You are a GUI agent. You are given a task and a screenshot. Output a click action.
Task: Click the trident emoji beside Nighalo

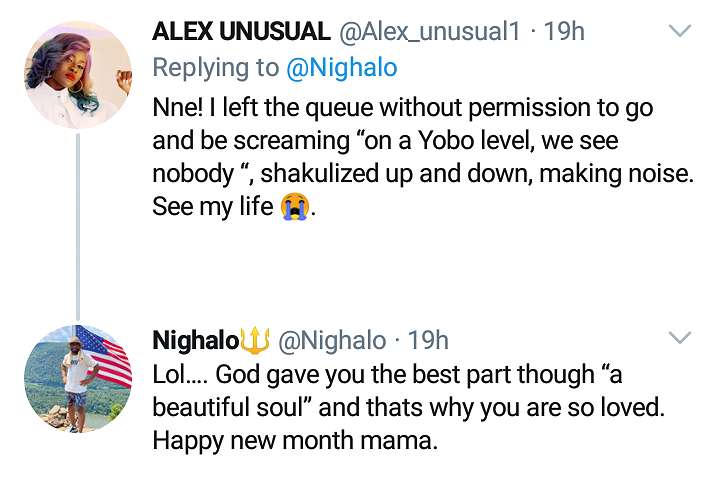[x=254, y=340]
